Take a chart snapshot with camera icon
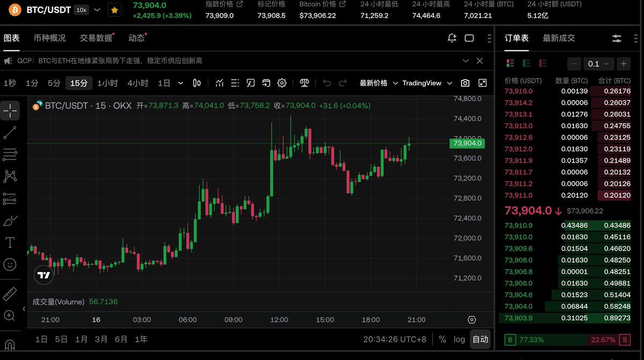The width and height of the screenshot is (644, 360). coord(465,83)
